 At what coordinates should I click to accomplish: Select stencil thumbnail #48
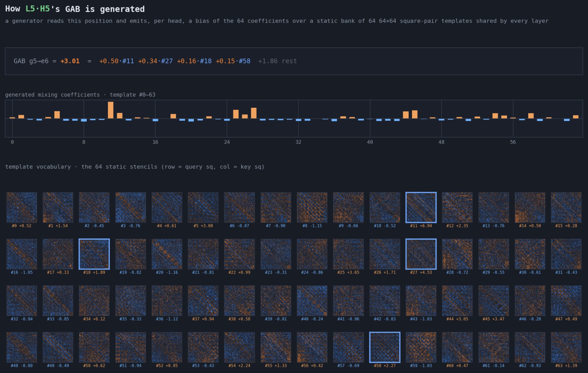point(22,347)
